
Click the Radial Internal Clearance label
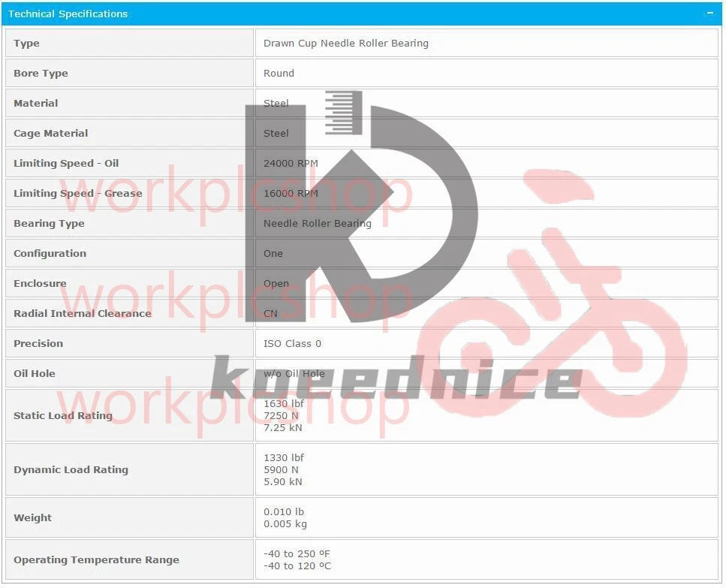(83, 313)
